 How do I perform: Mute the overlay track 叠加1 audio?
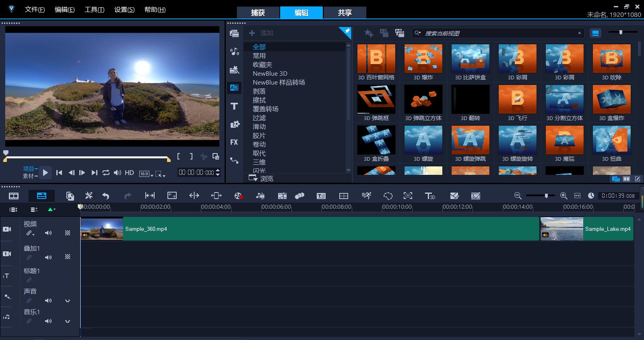pyautogui.click(x=48, y=257)
